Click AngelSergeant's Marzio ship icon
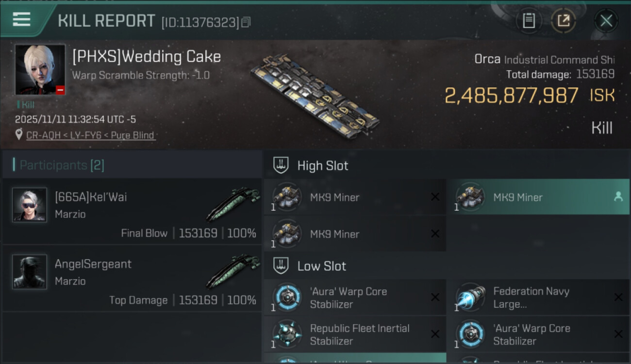This screenshot has height=364, width=631. (x=233, y=271)
